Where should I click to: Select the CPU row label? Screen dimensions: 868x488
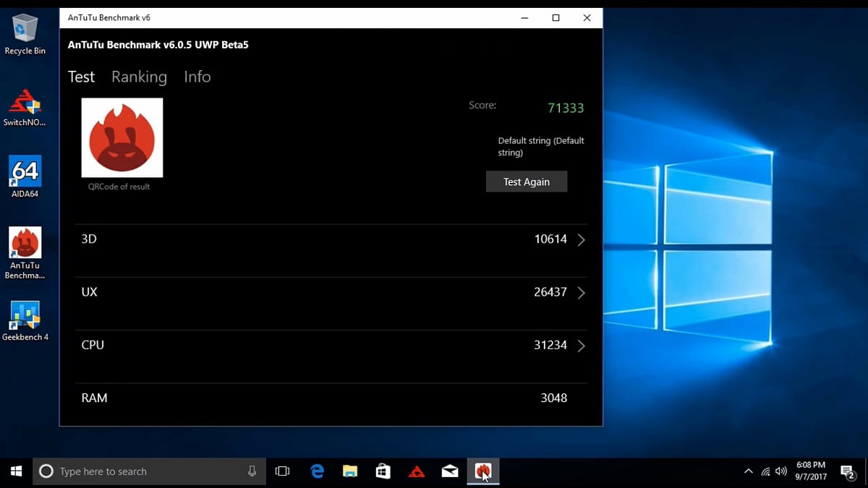[x=93, y=345]
